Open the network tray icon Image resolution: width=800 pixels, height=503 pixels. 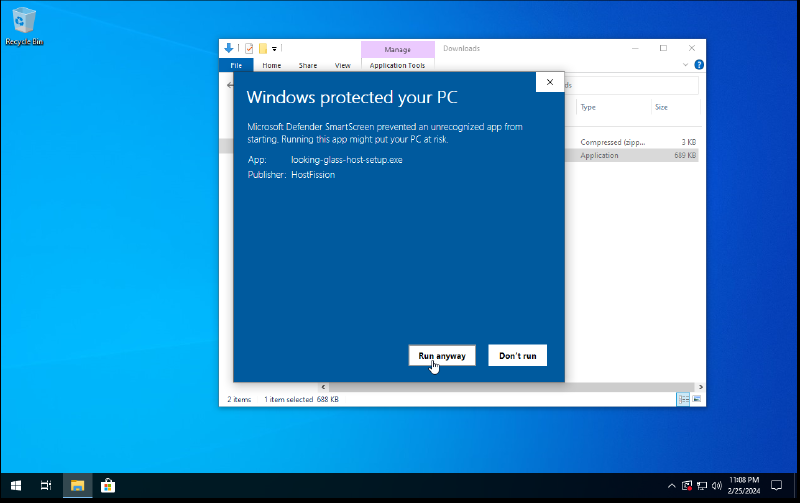click(702, 486)
